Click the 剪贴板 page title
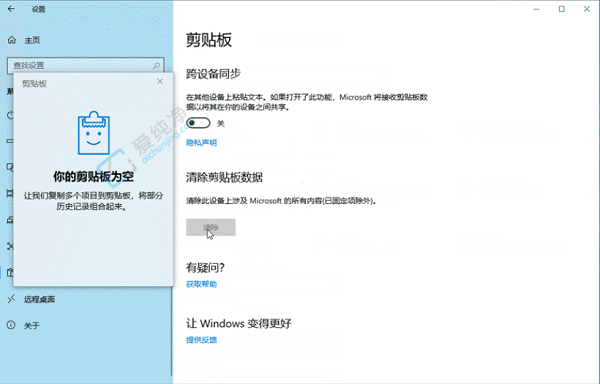The image size is (600, 384). click(209, 40)
